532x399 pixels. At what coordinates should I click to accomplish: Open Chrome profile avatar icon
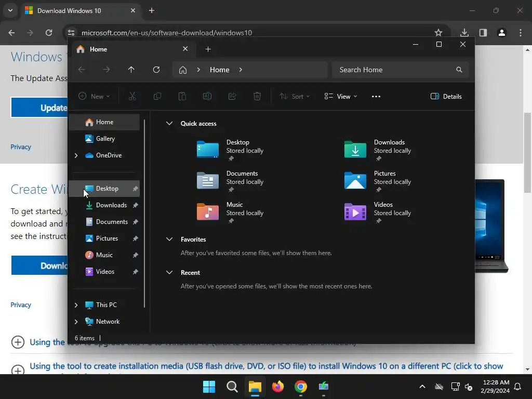tap(502, 33)
